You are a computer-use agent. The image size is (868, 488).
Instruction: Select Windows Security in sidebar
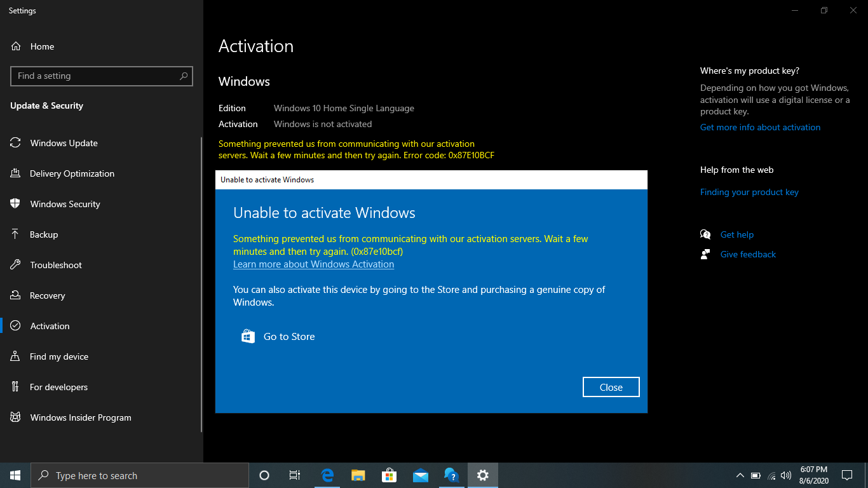click(102, 204)
